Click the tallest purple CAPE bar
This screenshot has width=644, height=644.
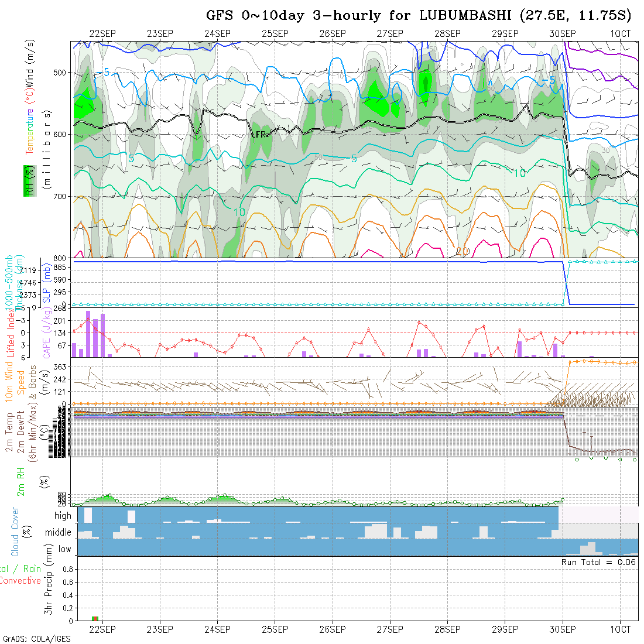click(x=88, y=334)
